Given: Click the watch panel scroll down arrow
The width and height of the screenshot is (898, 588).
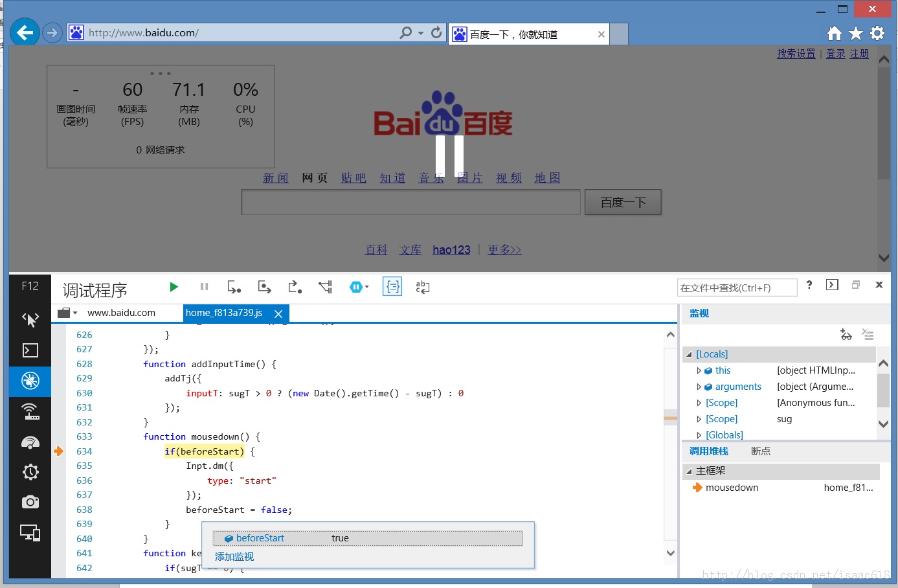Looking at the screenshot, I should 883,424.
